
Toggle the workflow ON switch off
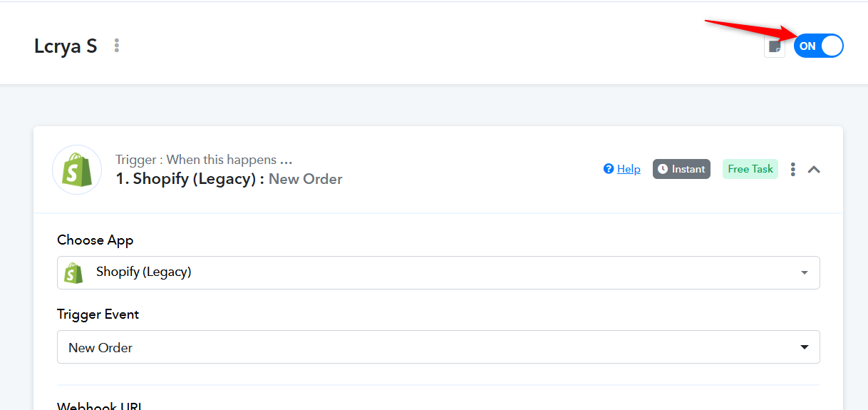pos(818,46)
